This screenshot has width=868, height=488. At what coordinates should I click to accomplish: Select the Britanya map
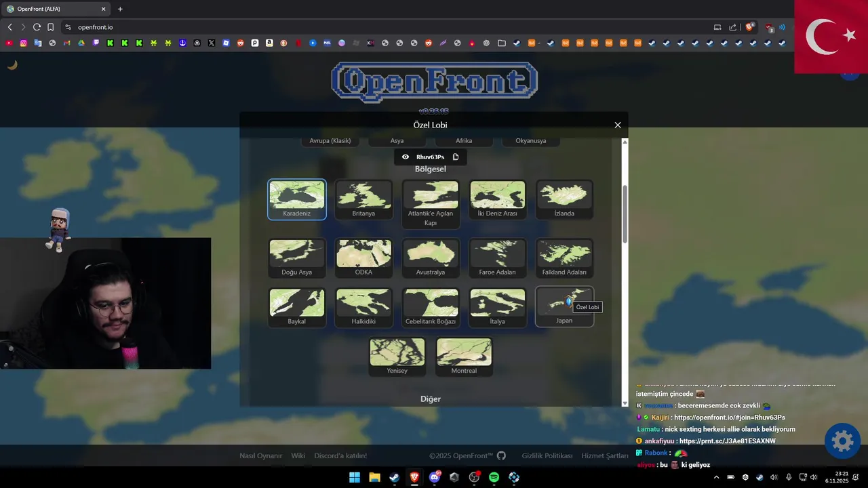(363, 199)
